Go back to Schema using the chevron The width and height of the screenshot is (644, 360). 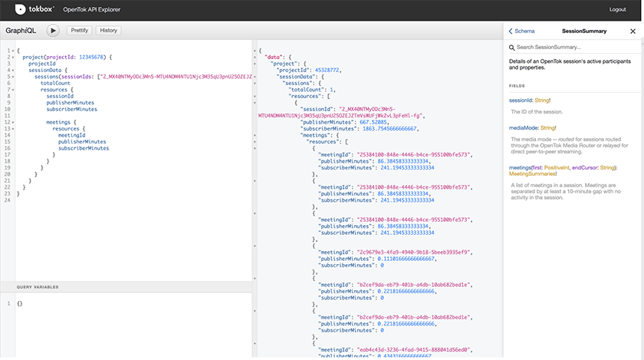[511, 31]
